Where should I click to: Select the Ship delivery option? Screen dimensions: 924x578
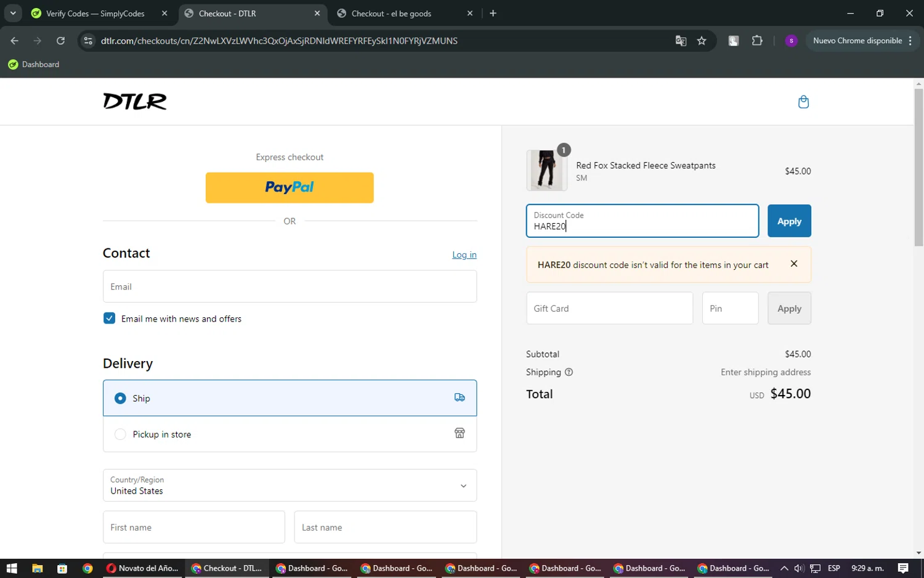pyautogui.click(x=290, y=398)
